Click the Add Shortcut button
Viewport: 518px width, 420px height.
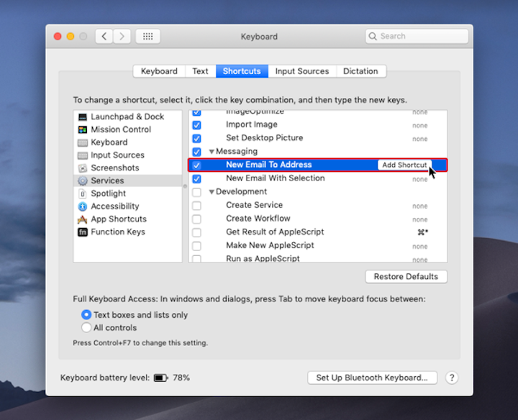pos(404,165)
